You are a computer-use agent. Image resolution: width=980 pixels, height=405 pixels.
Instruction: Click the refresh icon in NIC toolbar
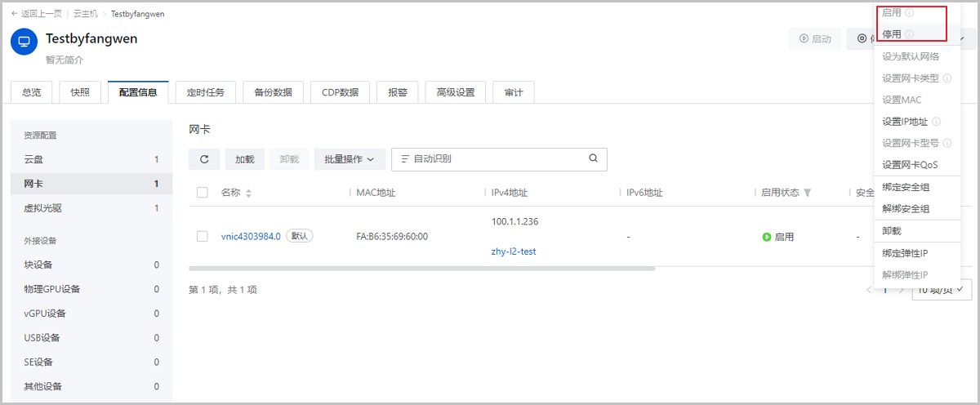click(x=204, y=159)
